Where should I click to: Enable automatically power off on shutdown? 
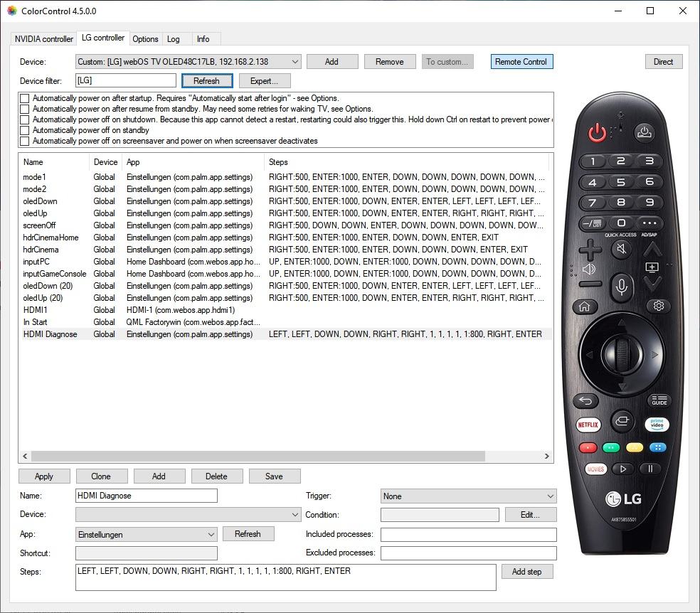coord(25,119)
